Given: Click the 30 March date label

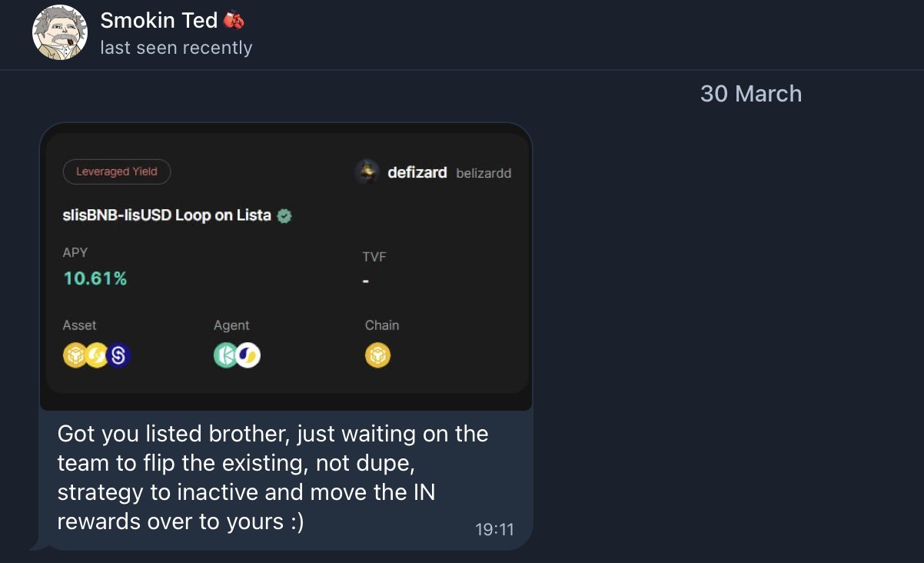Looking at the screenshot, I should 750,94.
